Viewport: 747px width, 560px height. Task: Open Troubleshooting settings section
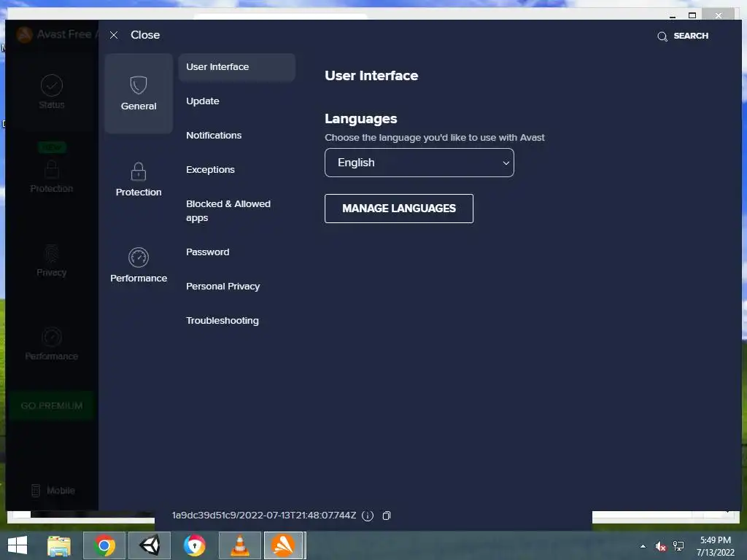click(222, 321)
